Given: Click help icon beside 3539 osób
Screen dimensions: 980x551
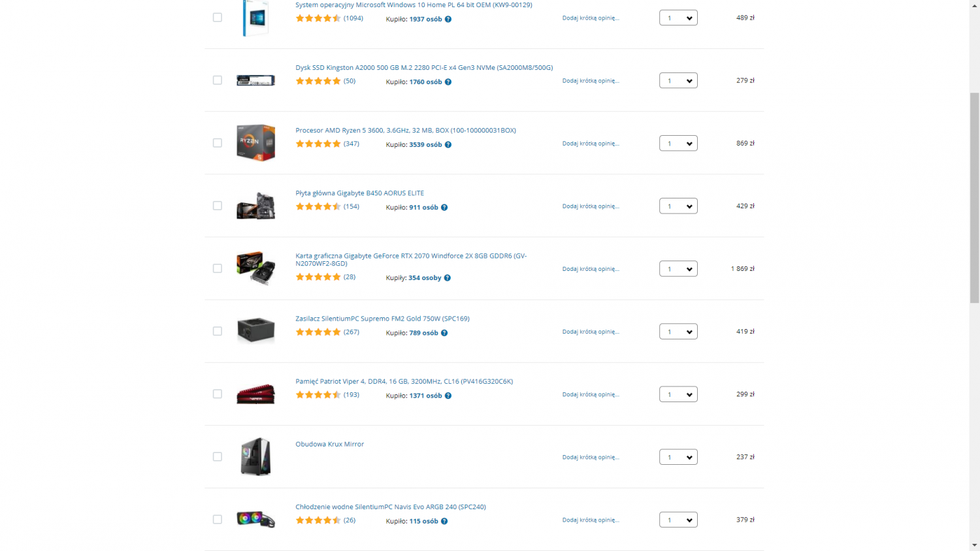Looking at the screenshot, I should pos(448,145).
